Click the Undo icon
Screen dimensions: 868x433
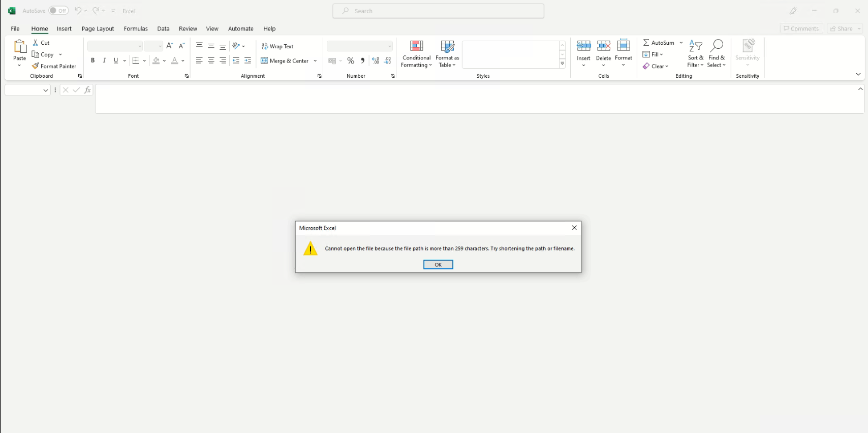78,11
